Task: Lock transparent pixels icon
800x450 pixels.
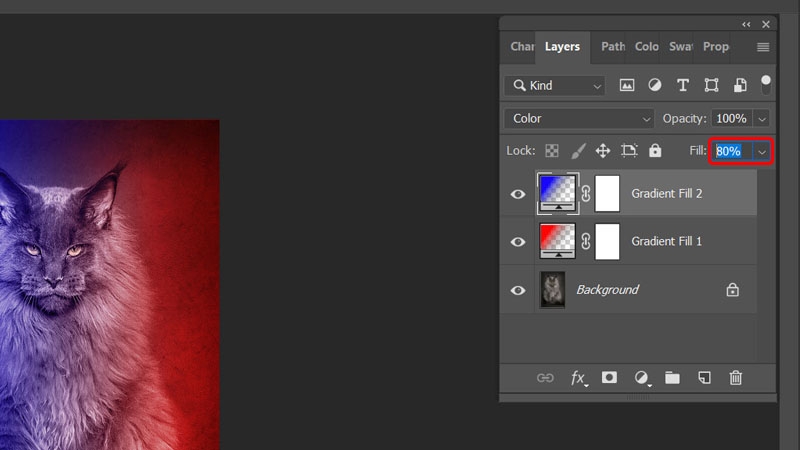Action: pyautogui.click(x=552, y=151)
